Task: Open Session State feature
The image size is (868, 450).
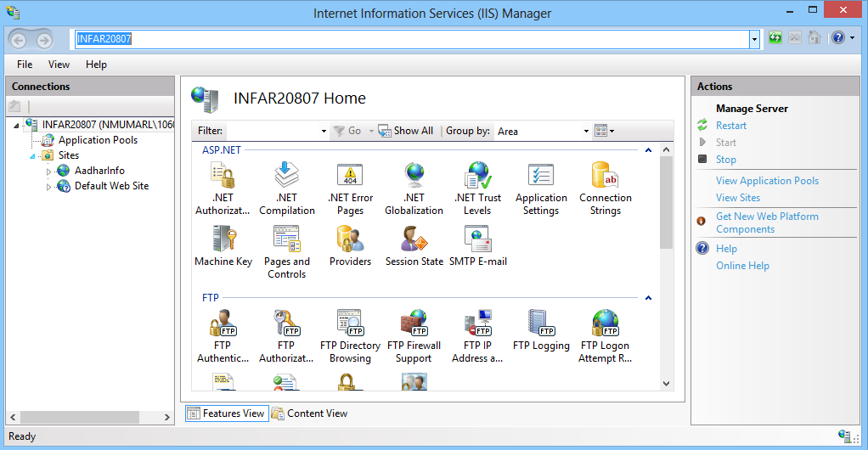Action: (x=414, y=246)
